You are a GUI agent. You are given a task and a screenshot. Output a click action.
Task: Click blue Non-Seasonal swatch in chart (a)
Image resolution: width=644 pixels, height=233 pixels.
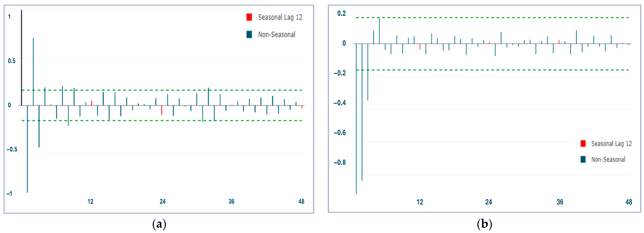pyautogui.click(x=249, y=34)
